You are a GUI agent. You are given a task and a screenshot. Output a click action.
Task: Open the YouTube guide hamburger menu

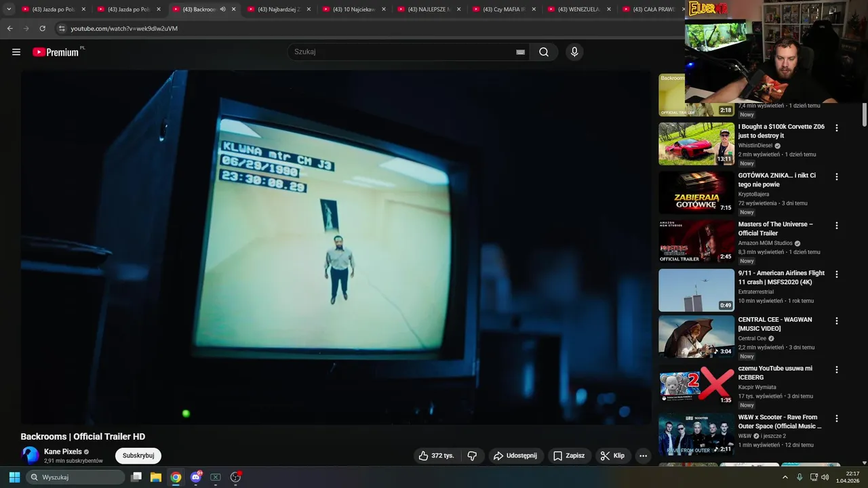pyautogui.click(x=16, y=52)
